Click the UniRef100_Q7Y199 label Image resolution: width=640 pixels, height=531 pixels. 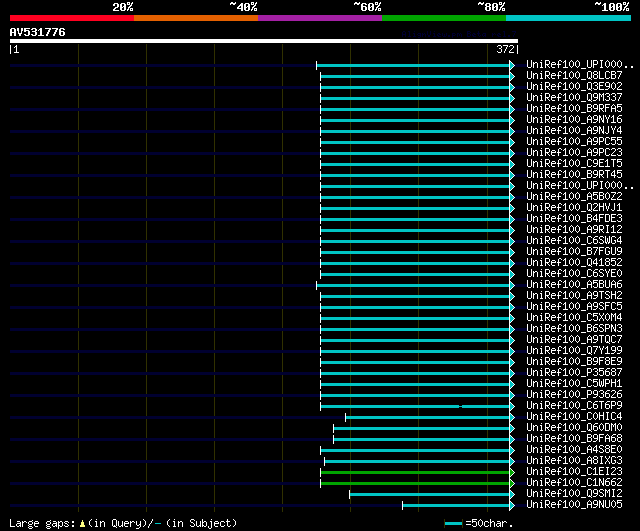tap(574, 351)
